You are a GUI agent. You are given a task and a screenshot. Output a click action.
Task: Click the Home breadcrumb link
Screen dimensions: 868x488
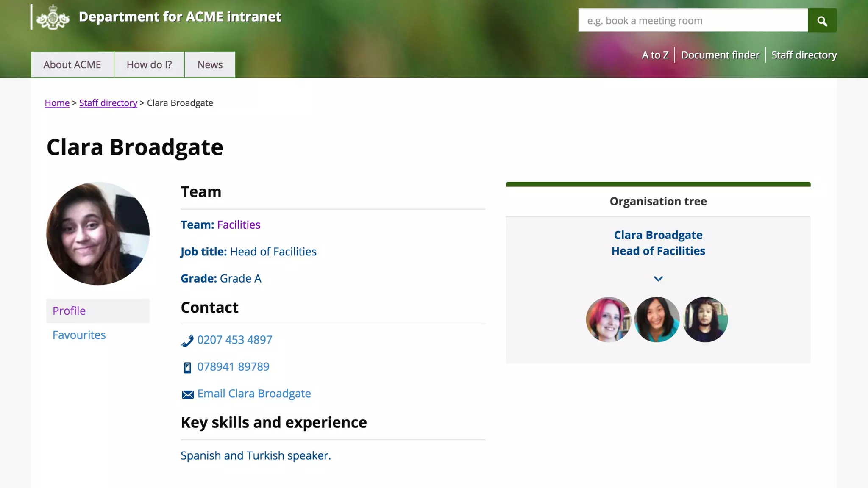coord(57,103)
